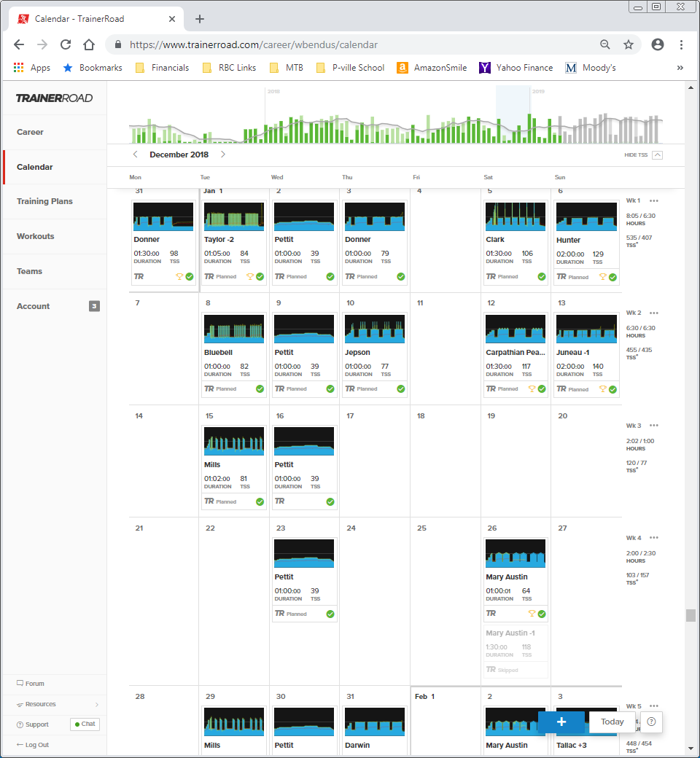Click trophy icon on Mary Austin workout
This screenshot has height=758, width=700.
(532, 614)
